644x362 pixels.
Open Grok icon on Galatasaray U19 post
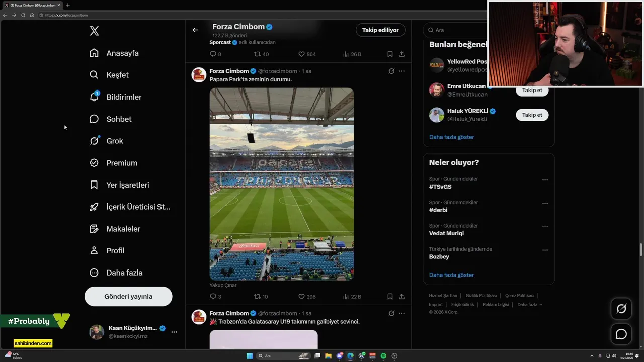pyautogui.click(x=391, y=313)
